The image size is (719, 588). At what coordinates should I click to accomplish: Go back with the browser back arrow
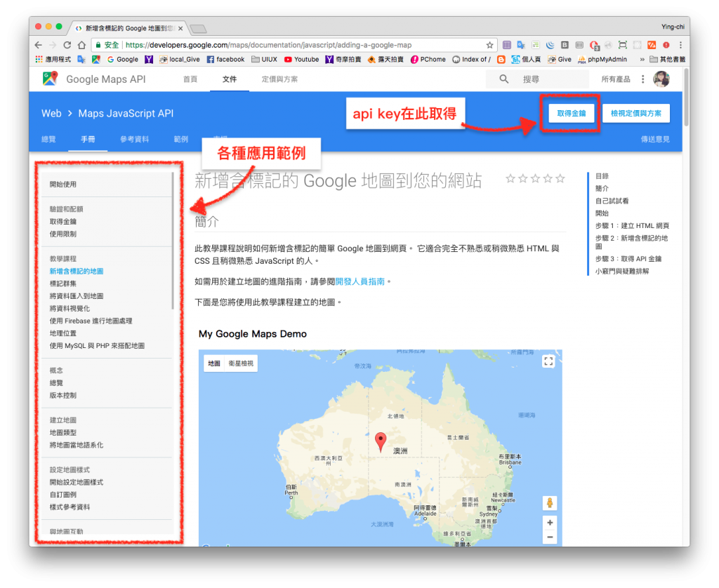pyautogui.click(x=39, y=45)
